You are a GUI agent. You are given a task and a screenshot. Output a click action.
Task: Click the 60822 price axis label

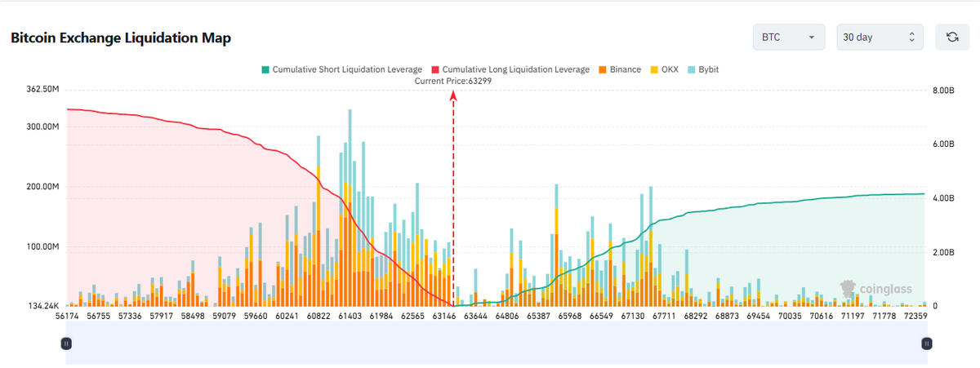tap(317, 316)
